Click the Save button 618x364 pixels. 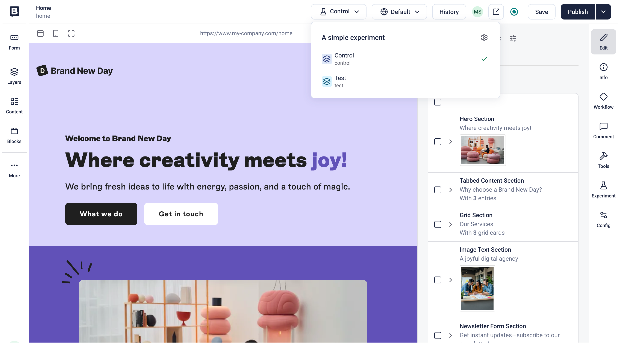541,12
